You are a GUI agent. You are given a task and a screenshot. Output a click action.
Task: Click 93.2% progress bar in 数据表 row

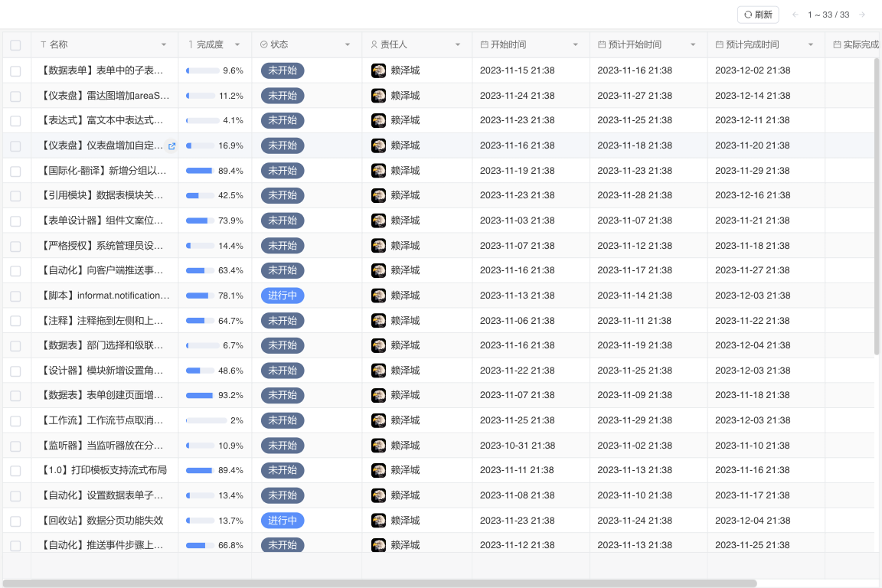tap(200, 396)
